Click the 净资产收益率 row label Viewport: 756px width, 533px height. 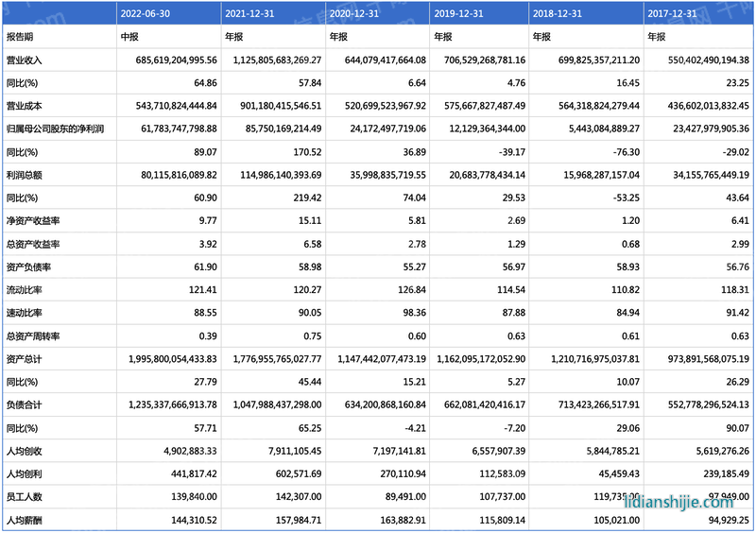pos(33,220)
